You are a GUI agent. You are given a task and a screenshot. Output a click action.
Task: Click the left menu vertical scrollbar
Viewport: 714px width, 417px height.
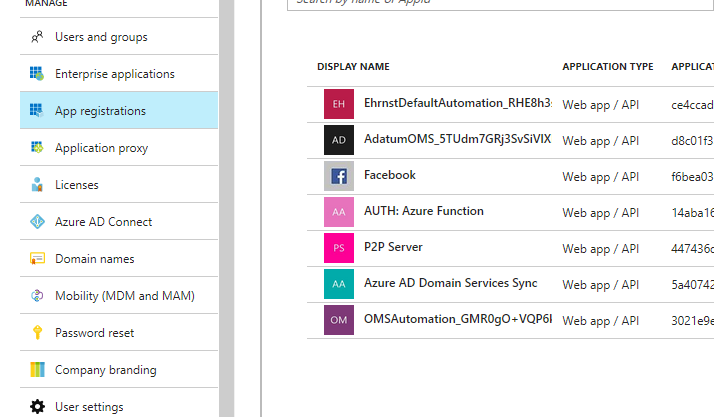pyautogui.click(x=226, y=208)
